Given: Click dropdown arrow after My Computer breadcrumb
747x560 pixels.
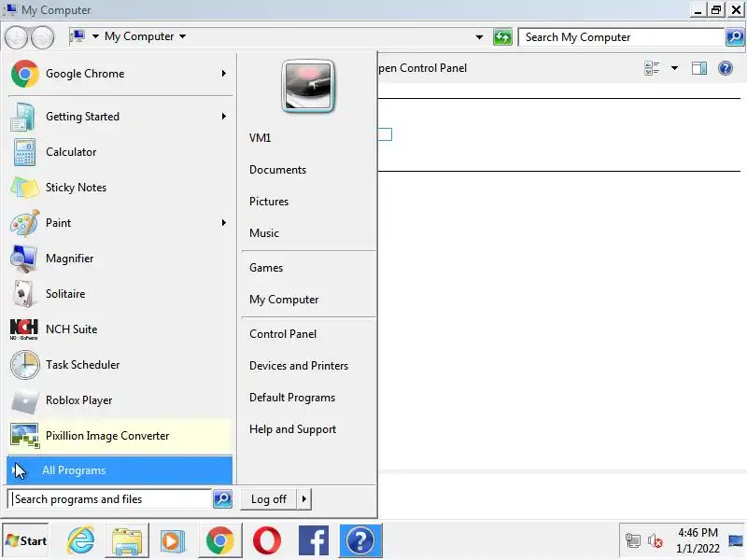Looking at the screenshot, I should [182, 36].
